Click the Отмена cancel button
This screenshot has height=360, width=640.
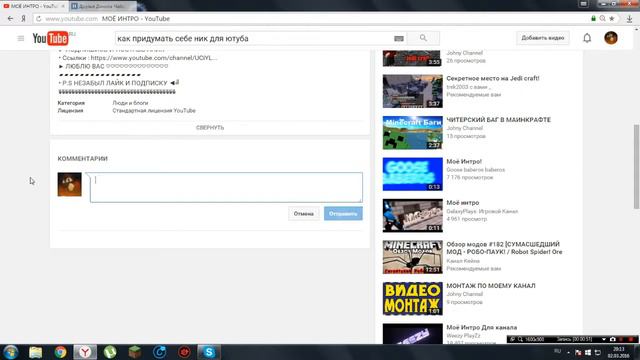click(x=304, y=213)
